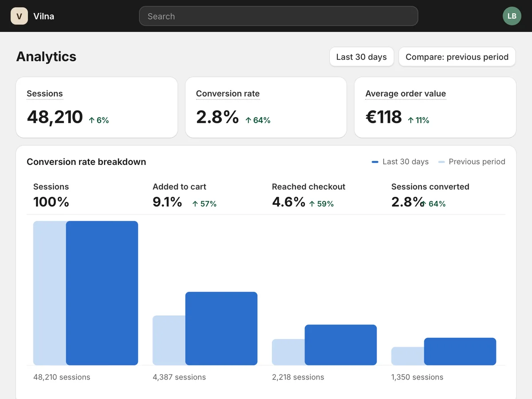
Task: Click the 4,387 sessions label
Action: (179, 377)
